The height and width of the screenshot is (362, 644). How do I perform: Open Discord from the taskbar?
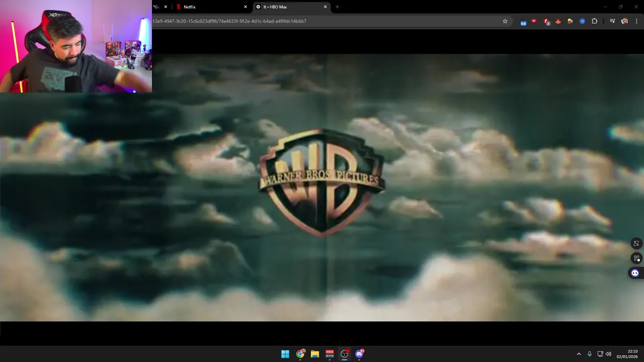(x=359, y=354)
